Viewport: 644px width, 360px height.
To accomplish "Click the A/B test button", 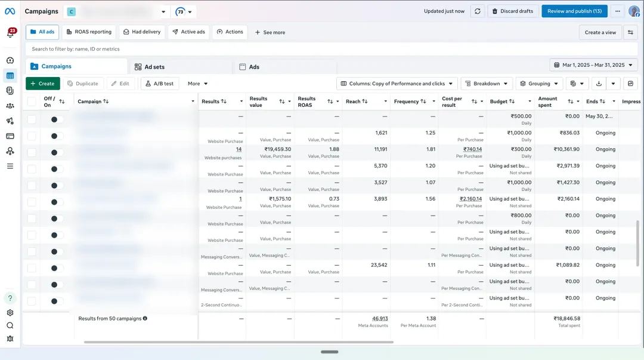I will point(159,84).
